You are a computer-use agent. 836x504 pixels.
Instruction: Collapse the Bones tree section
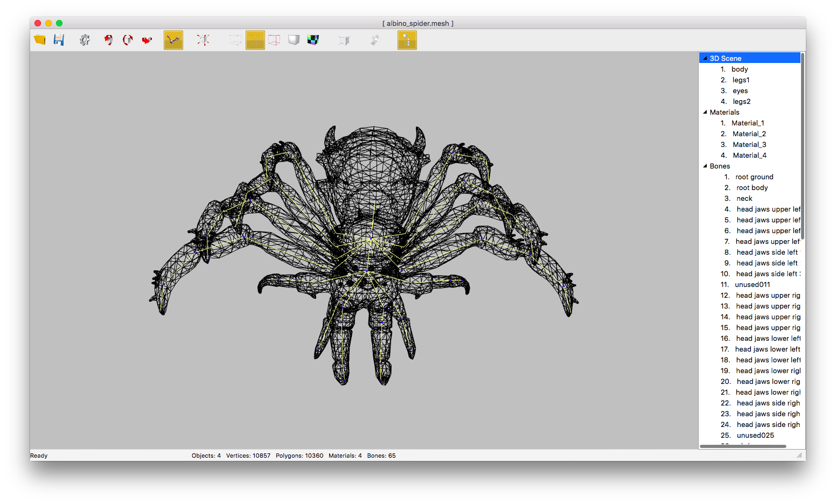pyautogui.click(x=705, y=166)
